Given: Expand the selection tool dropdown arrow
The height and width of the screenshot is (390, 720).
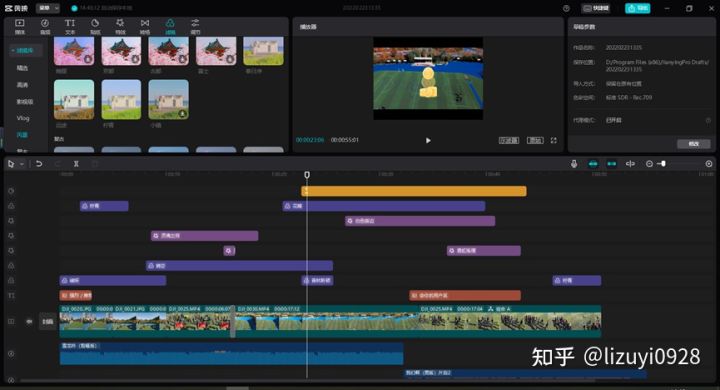Looking at the screenshot, I should pyautogui.click(x=22, y=164).
